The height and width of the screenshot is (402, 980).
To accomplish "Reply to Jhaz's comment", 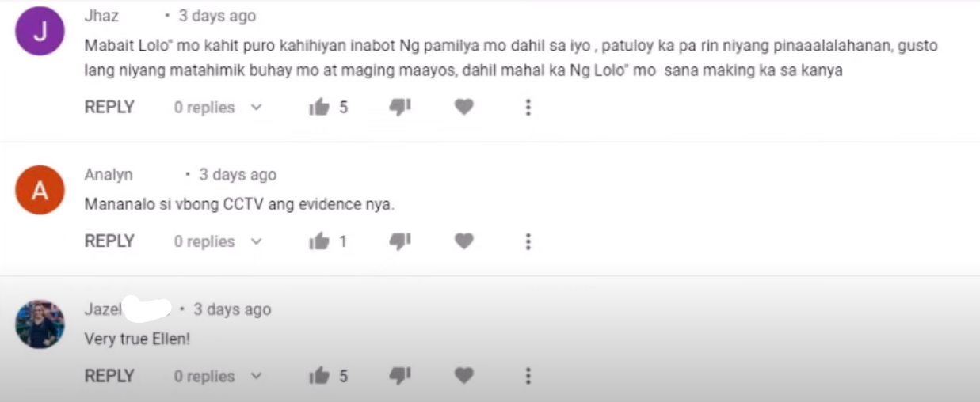I will click(109, 108).
